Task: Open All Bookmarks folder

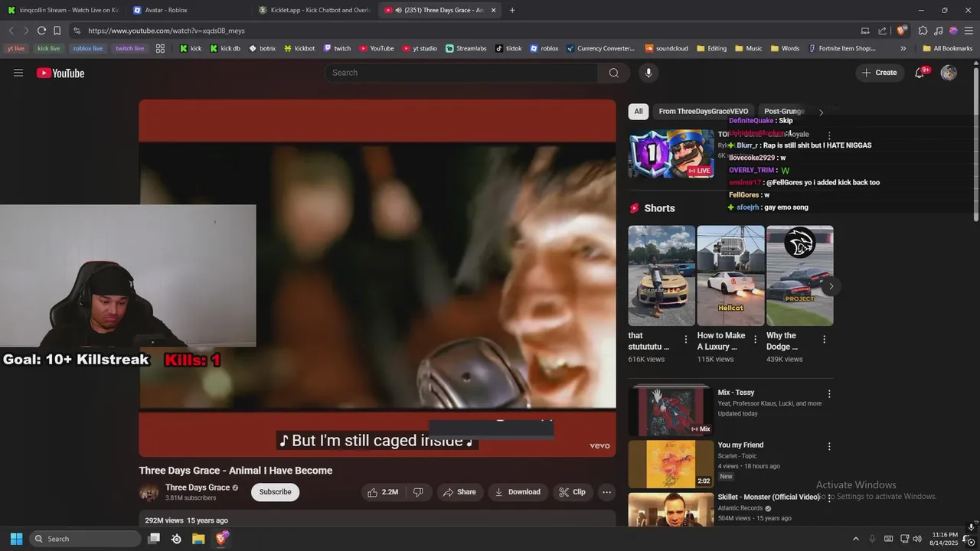Action: [947, 48]
